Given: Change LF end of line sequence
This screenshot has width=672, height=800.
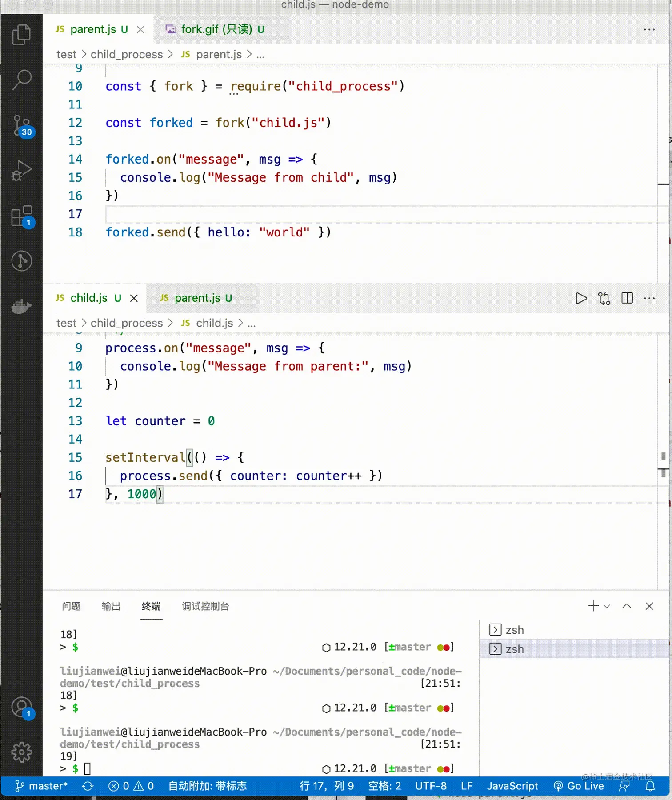Looking at the screenshot, I should [467, 786].
